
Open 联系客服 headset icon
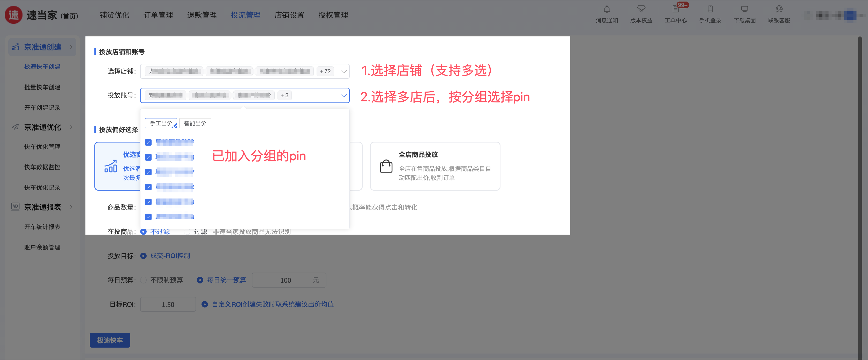point(779,9)
